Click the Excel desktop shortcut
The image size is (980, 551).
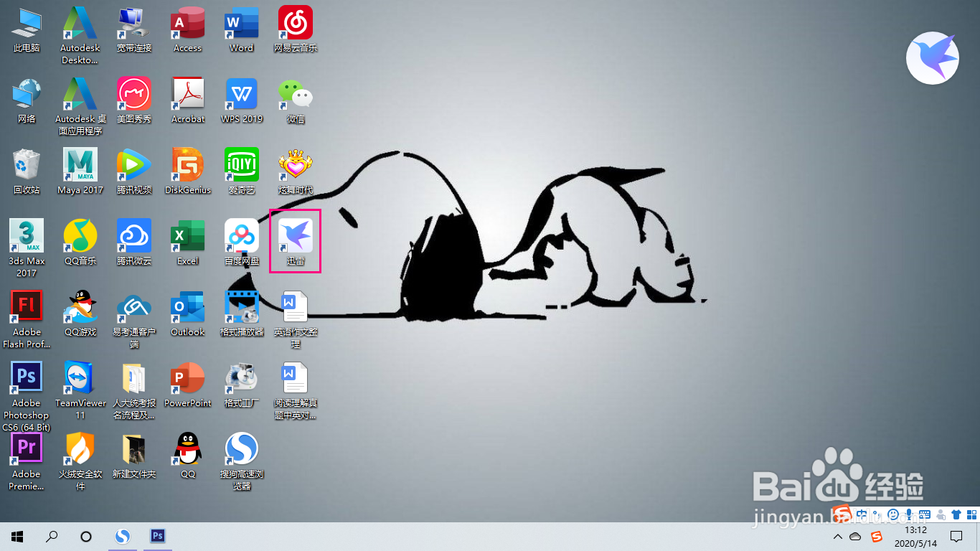click(x=188, y=243)
